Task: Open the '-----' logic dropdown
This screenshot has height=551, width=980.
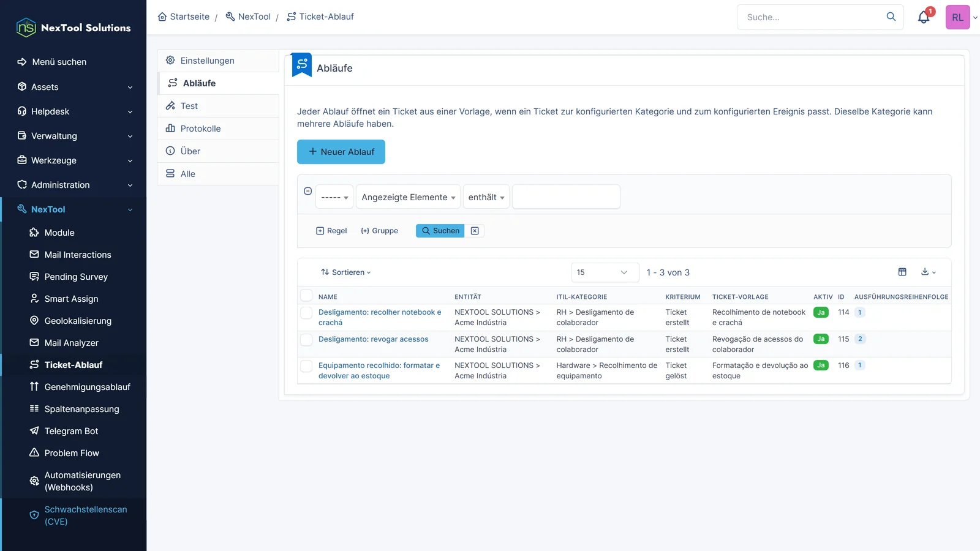Action: 334,197
